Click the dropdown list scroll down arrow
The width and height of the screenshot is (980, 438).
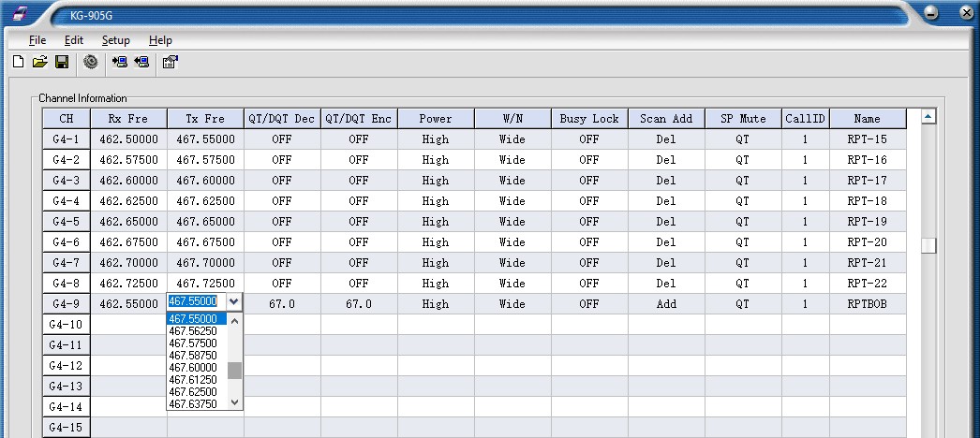[234, 402]
